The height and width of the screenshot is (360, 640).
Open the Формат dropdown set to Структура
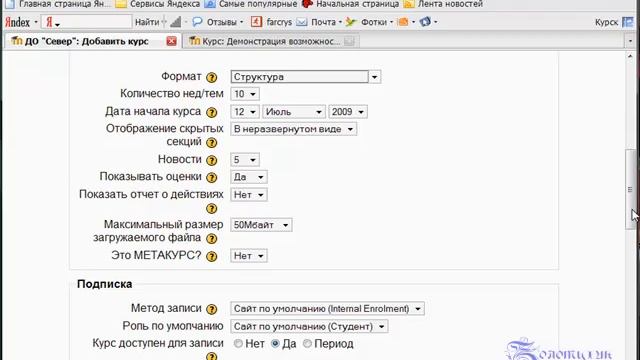[x=306, y=77]
